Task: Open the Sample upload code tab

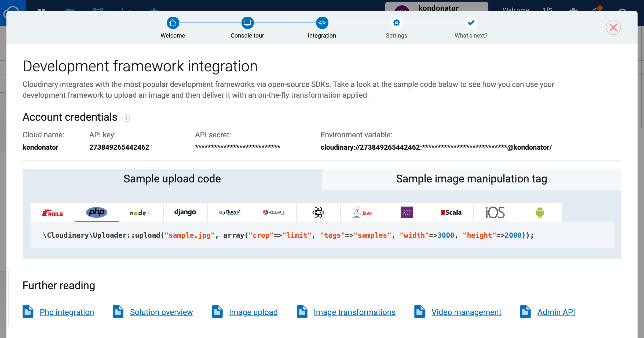Action: (172, 179)
